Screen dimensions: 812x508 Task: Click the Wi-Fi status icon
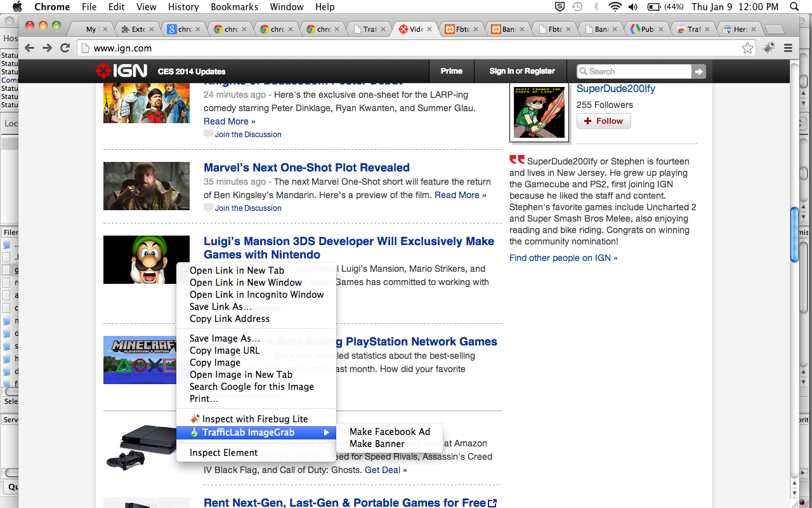click(614, 7)
